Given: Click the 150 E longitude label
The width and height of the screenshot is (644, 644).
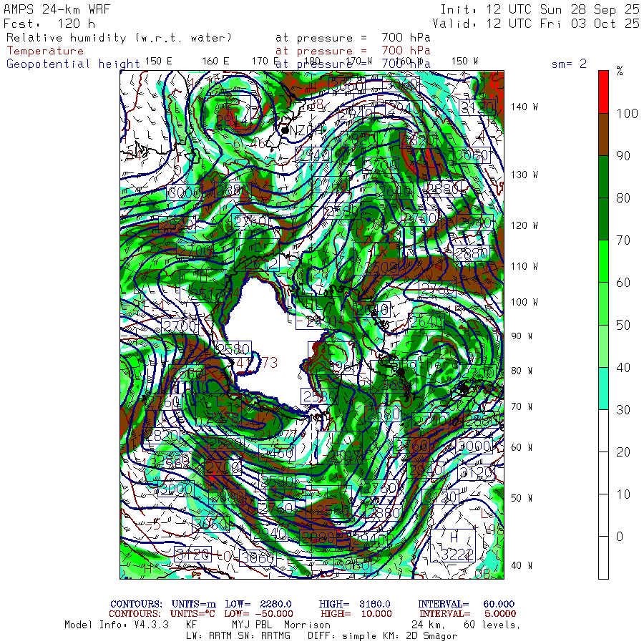Looking at the screenshot, I should [159, 62].
